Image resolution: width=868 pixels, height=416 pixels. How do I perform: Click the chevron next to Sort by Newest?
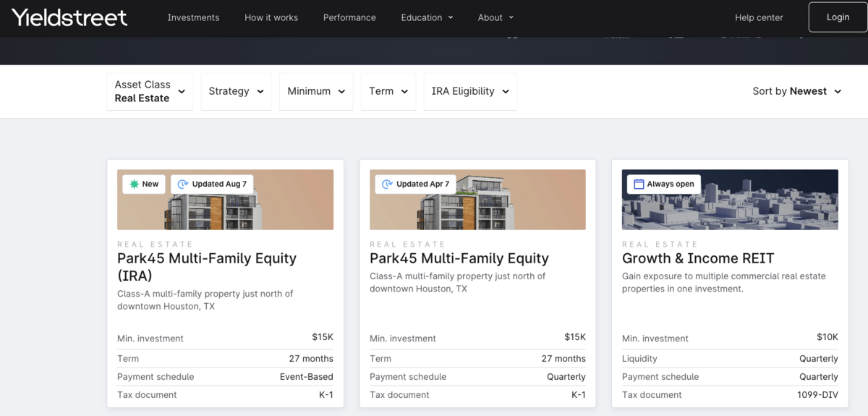(838, 92)
